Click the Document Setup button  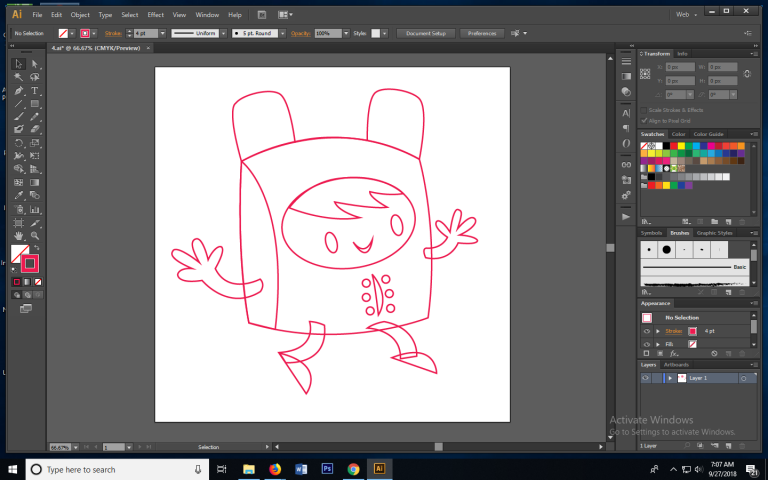(x=426, y=33)
